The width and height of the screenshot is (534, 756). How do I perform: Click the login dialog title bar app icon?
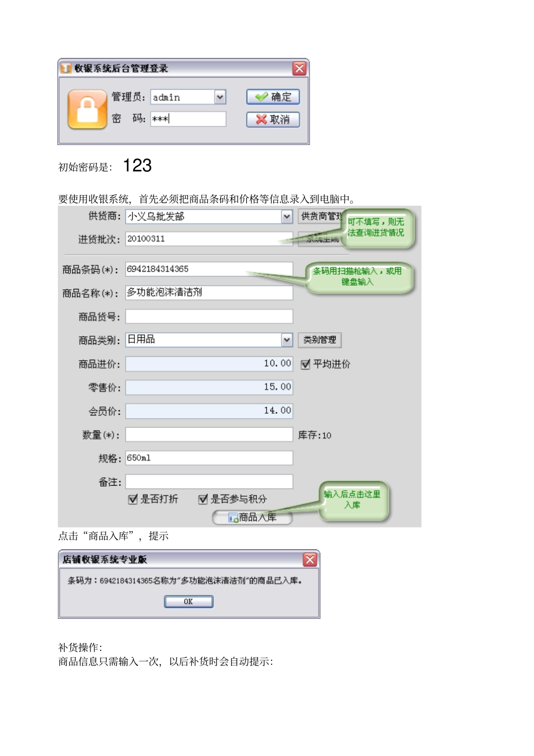66,69
